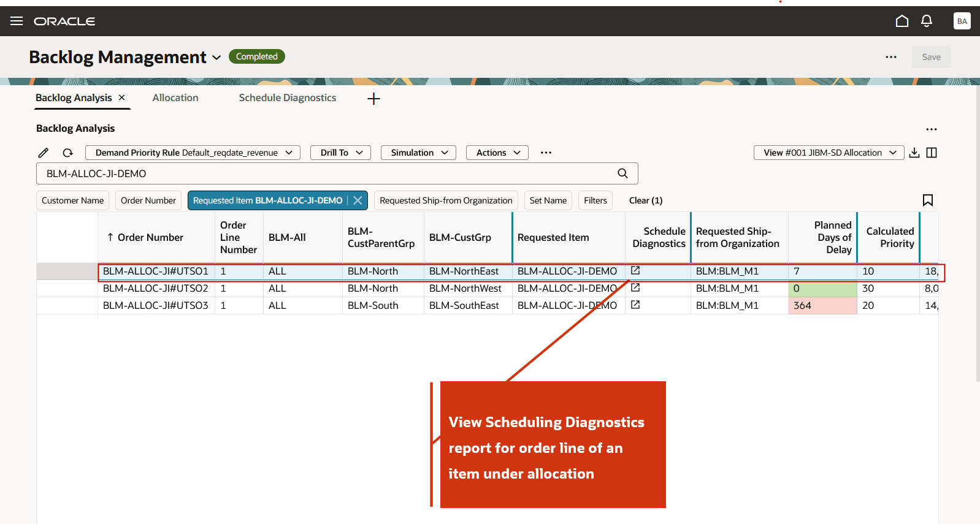Open the Actions dropdown
This screenshot has height=524, width=980.
tap(497, 153)
